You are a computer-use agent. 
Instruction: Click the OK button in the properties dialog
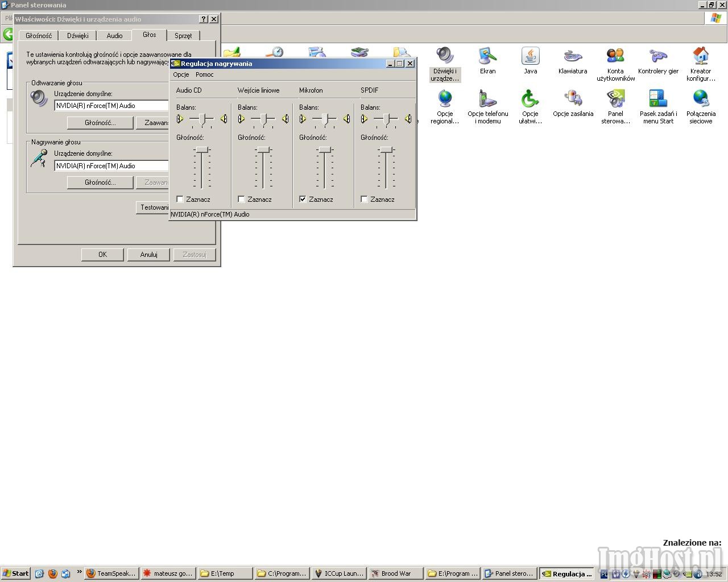point(102,255)
